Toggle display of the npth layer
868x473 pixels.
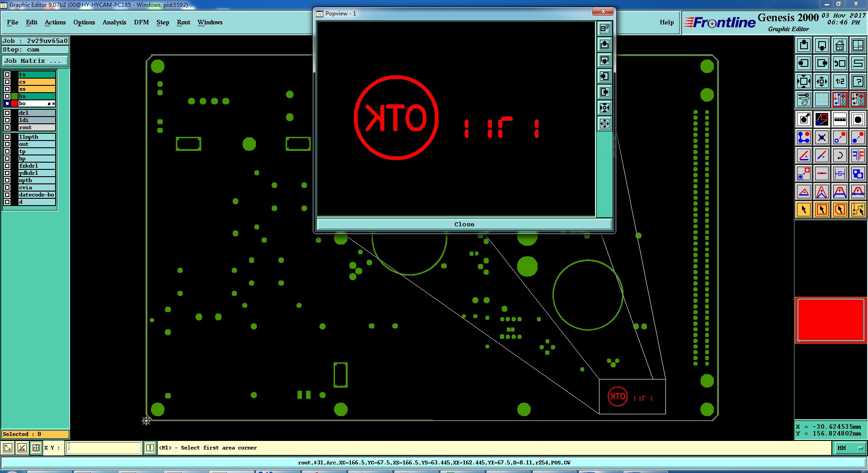point(7,180)
